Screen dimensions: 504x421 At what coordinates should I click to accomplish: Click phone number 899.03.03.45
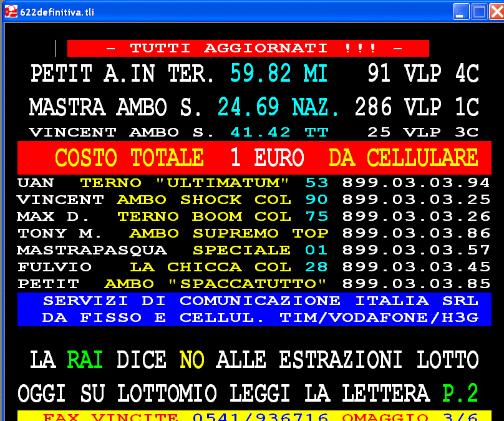click(x=416, y=267)
